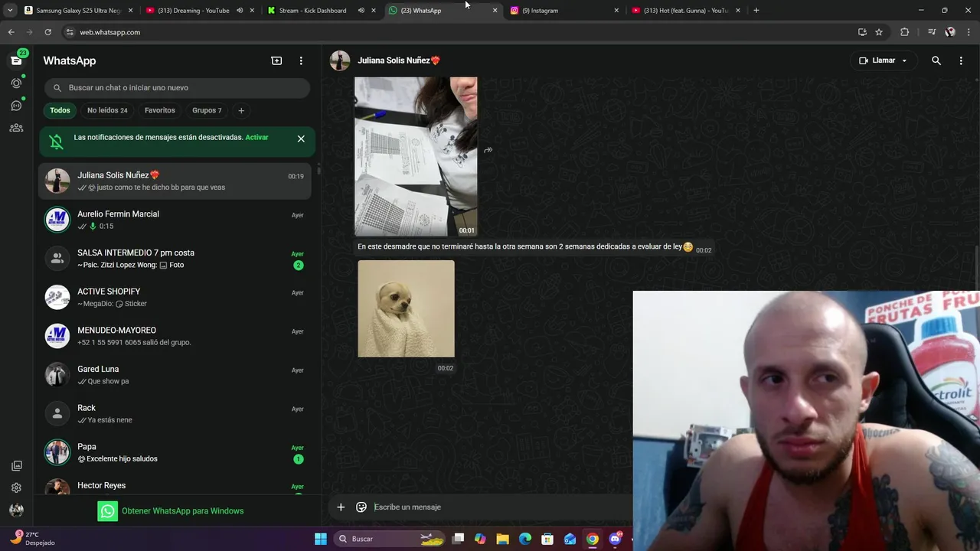Image resolution: width=980 pixels, height=551 pixels.
Task: Open the emoji and sticker picker
Action: tap(361, 507)
